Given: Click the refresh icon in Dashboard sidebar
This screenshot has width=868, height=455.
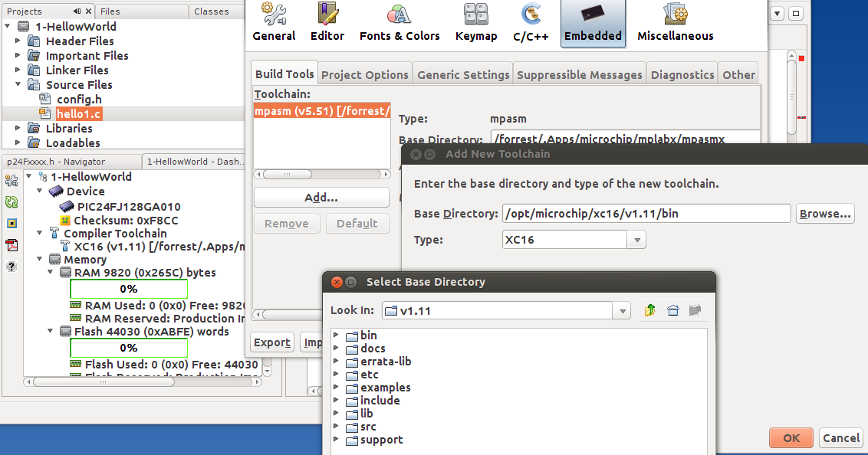Looking at the screenshot, I should pos(12,201).
